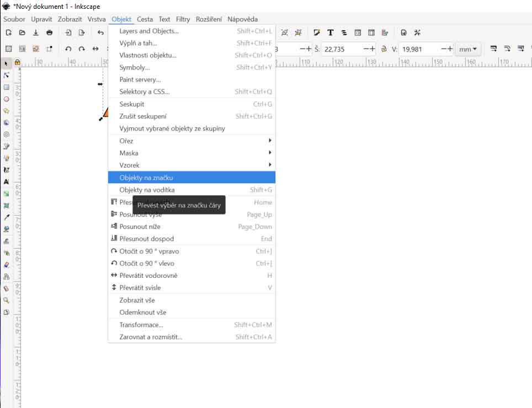Viewport: 532px width, 408px height.
Task: Increase width with the Š plus button
Action: 373,49
